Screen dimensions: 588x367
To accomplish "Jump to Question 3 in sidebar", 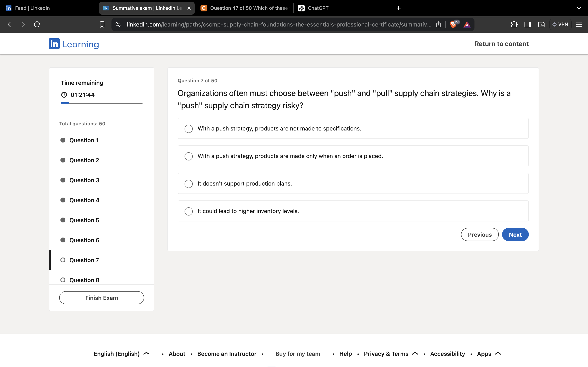I will pyautogui.click(x=84, y=180).
